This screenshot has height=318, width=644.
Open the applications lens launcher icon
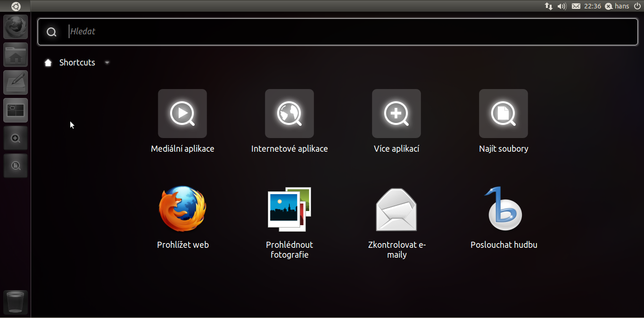[16, 138]
